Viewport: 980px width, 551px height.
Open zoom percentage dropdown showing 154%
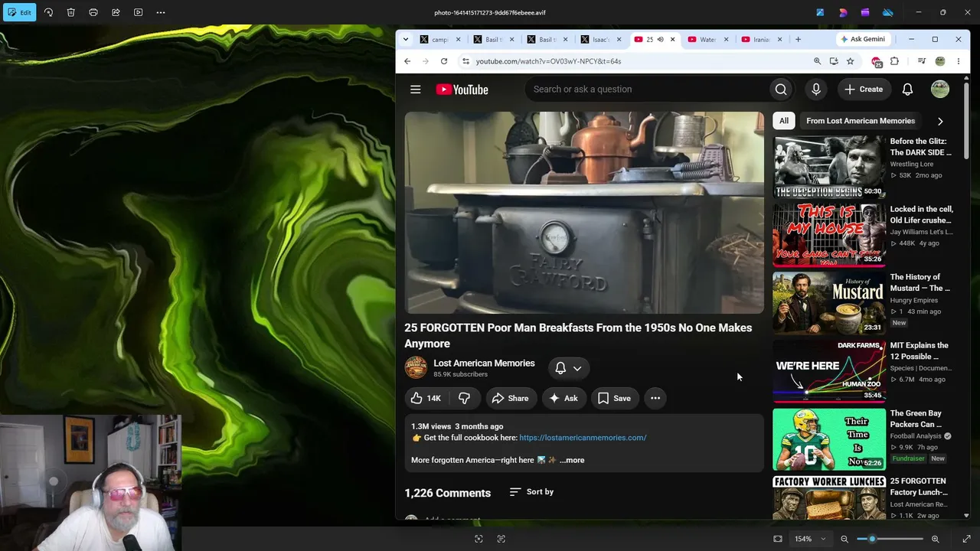pos(809,539)
